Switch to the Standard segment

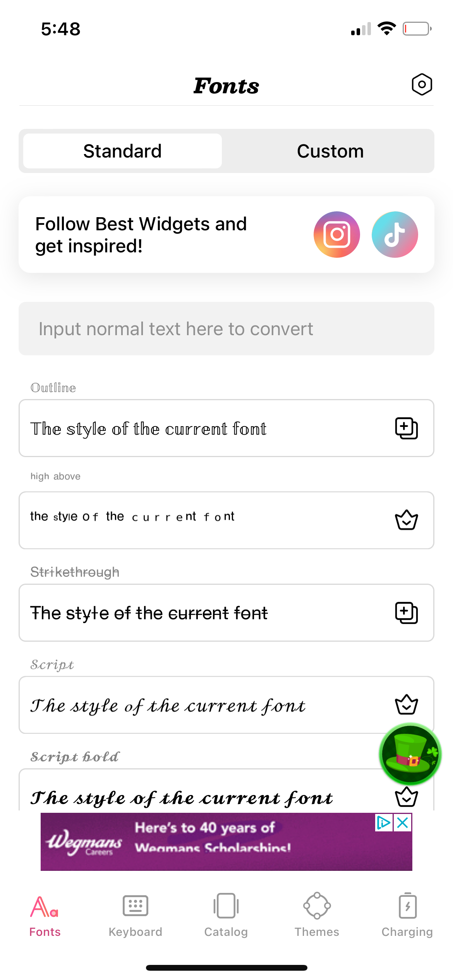122,151
